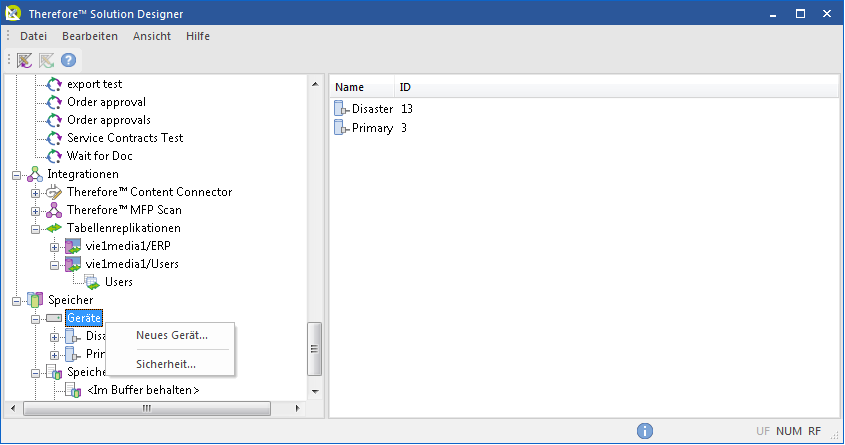Select the highlighted Geräte node
Screen dimensions: 845x445
click(84, 318)
